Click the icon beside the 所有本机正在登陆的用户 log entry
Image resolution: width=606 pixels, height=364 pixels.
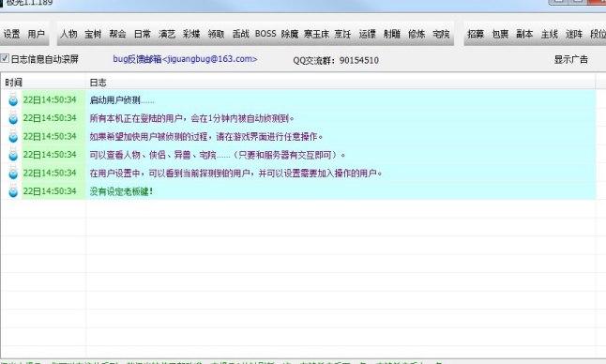coord(13,118)
